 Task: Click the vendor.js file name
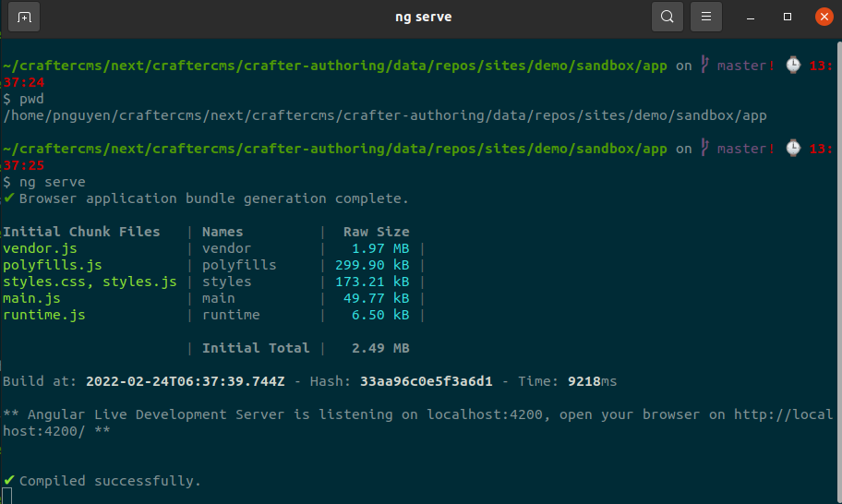40,248
